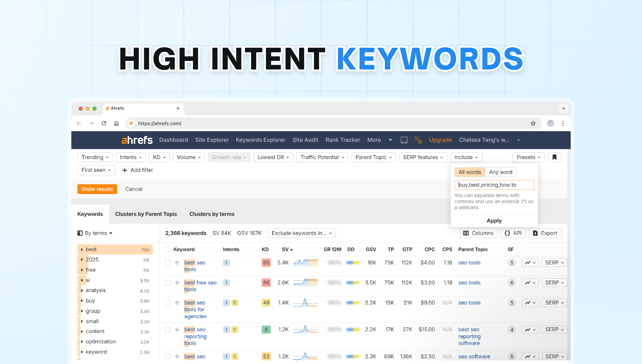This screenshot has height=364, width=642.
Task: Open the Intents filter dropdown
Action: (x=131, y=157)
